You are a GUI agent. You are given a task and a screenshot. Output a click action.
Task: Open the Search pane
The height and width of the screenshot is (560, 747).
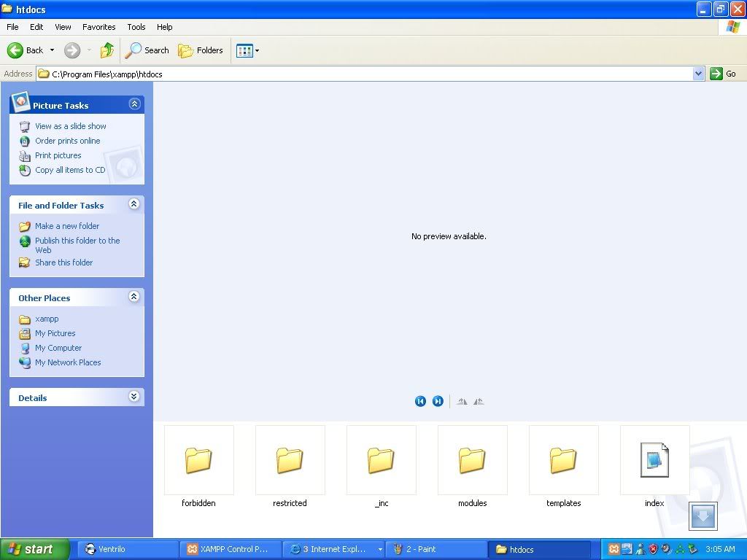click(147, 50)
